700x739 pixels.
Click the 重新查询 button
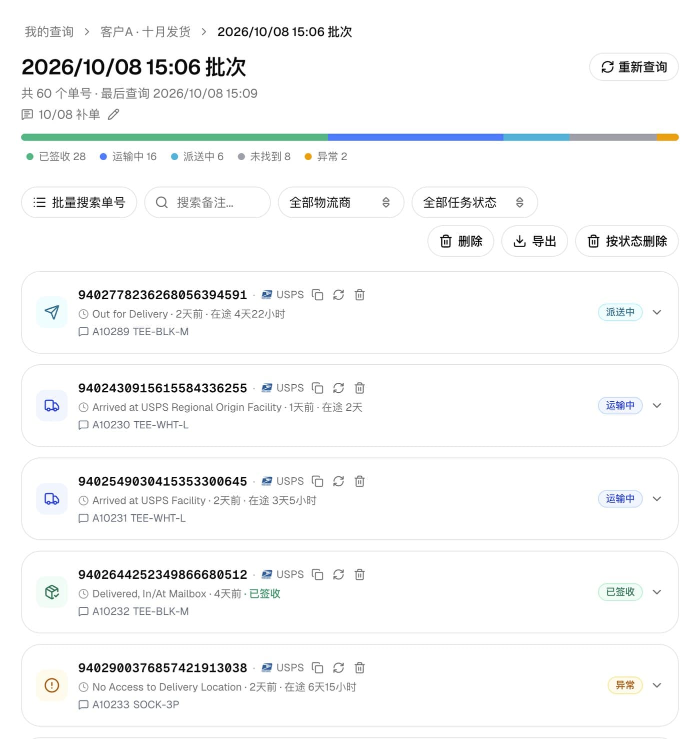[633, 67]
